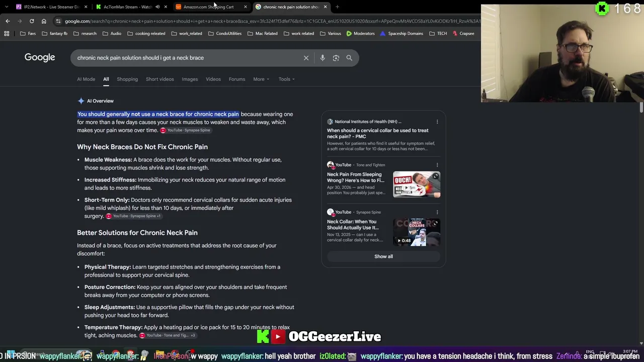Open the TECH bookmark folder
Image resolution: width=644 pixels, height=362 pixels.
pyautogui.click(x=438, y=34)
